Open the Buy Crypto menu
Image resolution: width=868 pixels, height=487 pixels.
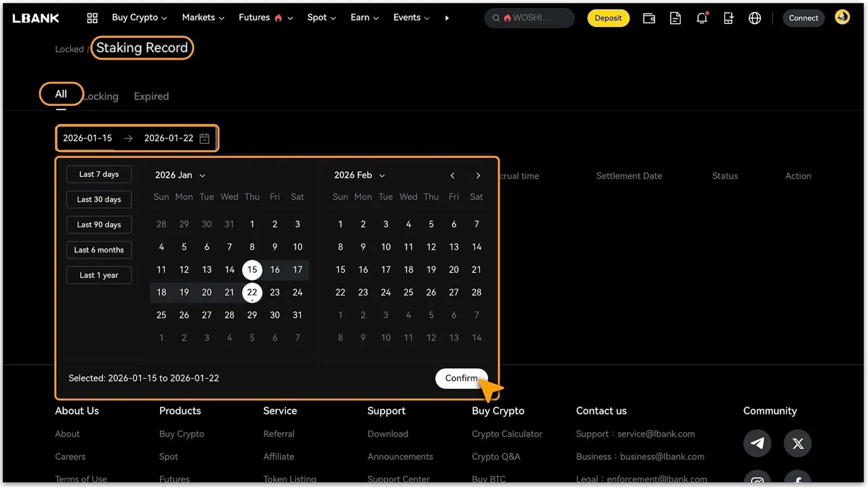(139, 17)
